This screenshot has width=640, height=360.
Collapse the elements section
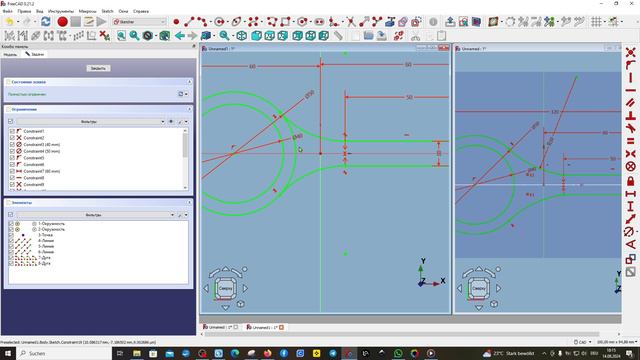(x=189, y=202)
